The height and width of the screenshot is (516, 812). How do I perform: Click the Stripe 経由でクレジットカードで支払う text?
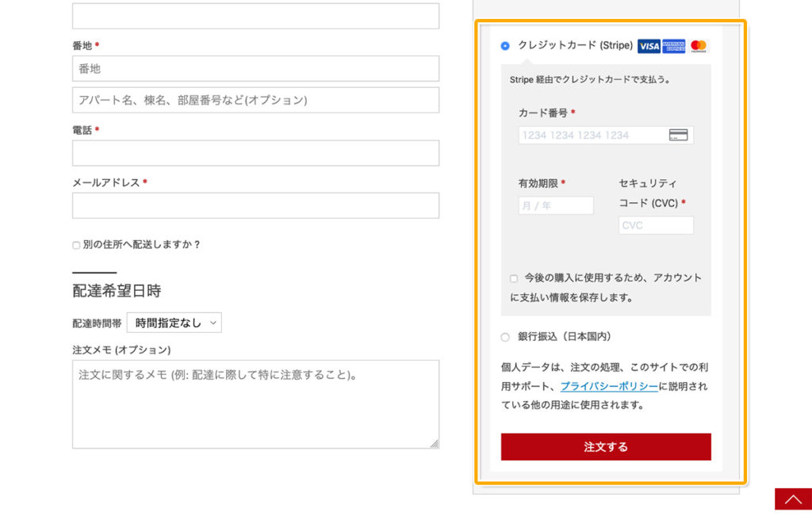pos(590,80)
